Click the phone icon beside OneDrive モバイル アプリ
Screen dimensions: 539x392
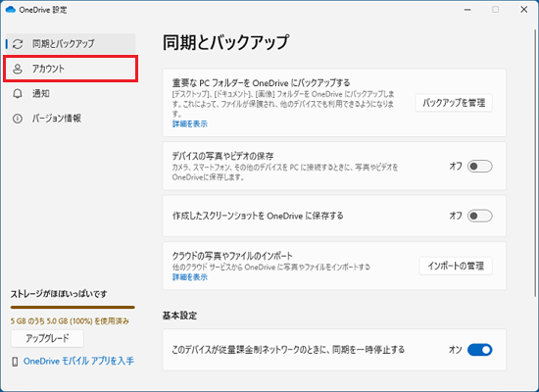(15, 362)
